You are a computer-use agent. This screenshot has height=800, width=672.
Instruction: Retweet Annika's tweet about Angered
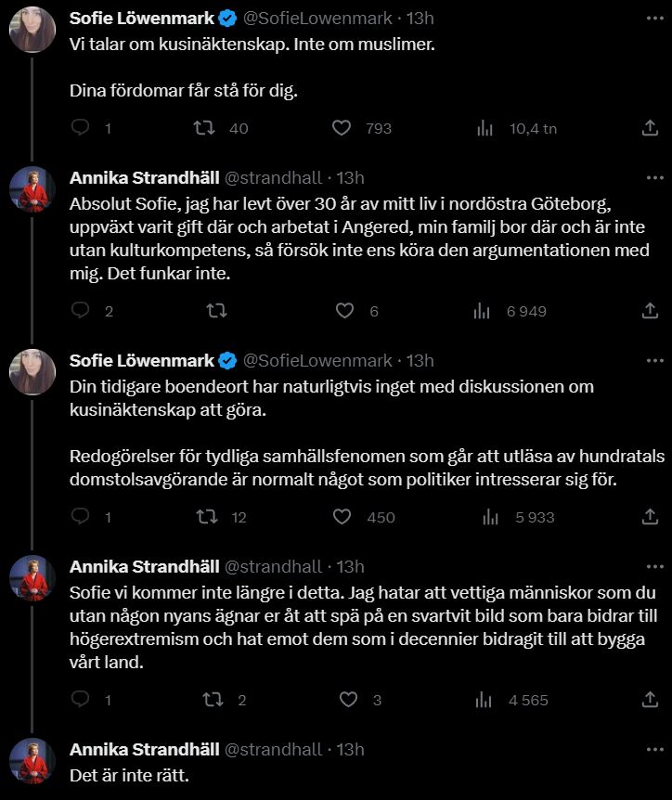216,312
